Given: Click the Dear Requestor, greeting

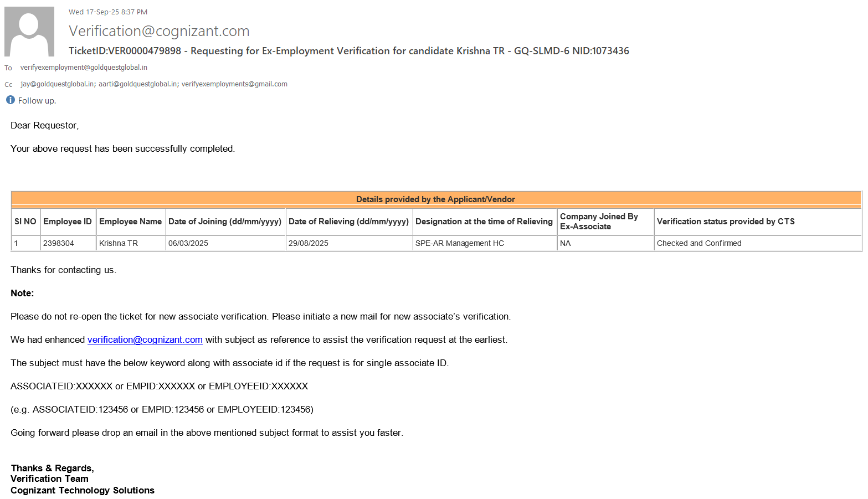Looking at the screenshot, I should pos(45,126).
